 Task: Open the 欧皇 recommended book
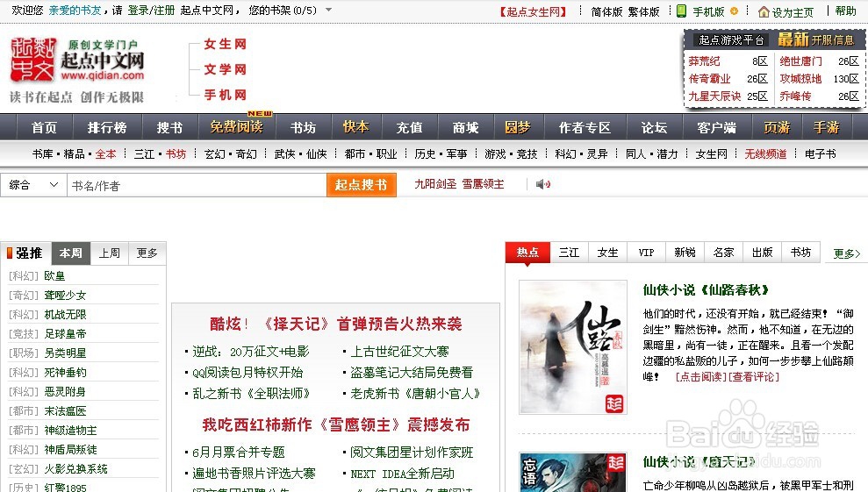(x=54, y=275)
